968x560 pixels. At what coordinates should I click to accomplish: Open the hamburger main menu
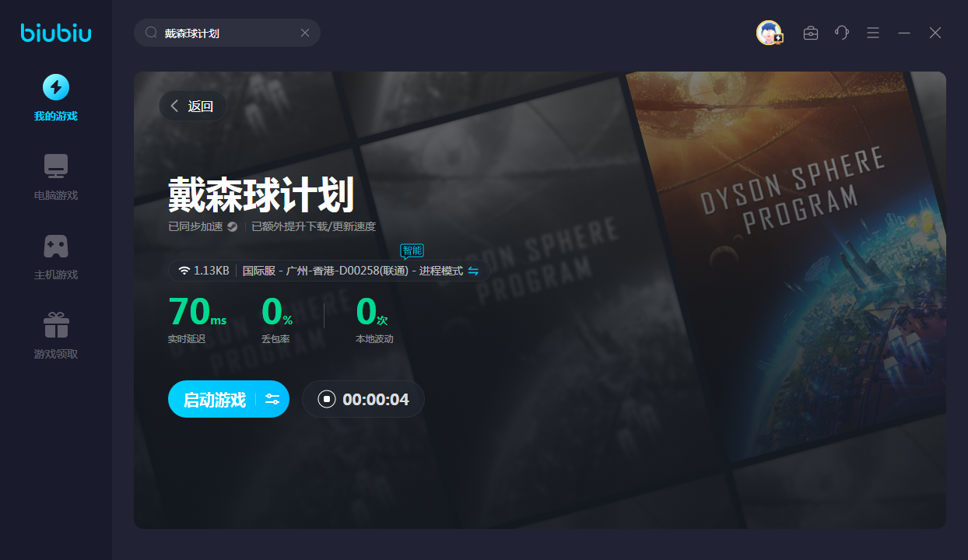[873, 33]
